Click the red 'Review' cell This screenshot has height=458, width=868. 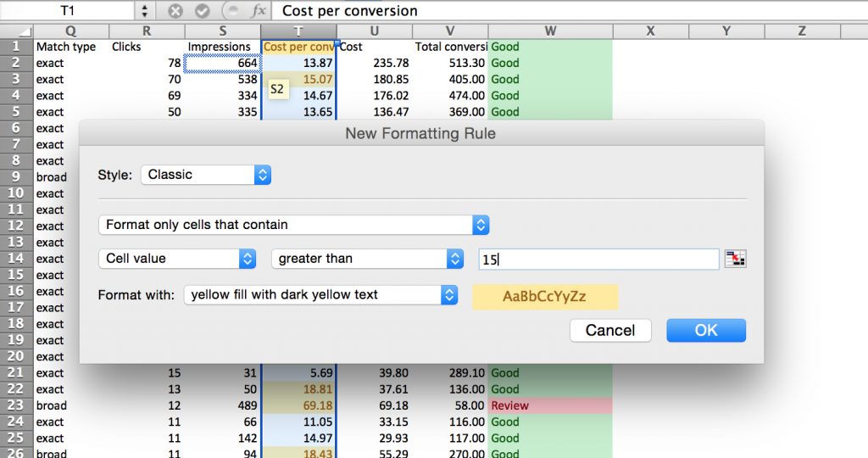(550, 405)
